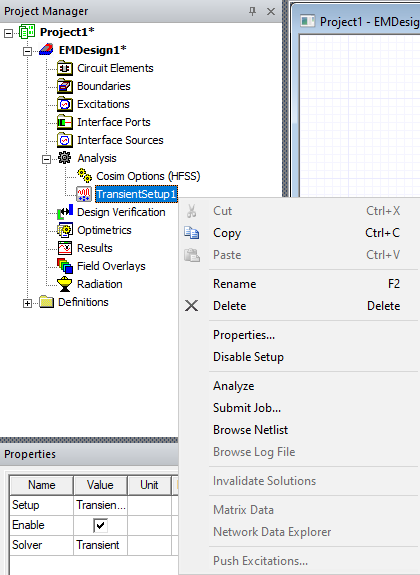Select the Design Verification tree item
The height and width of the screenshot is (575, 420).
point(121,212)
